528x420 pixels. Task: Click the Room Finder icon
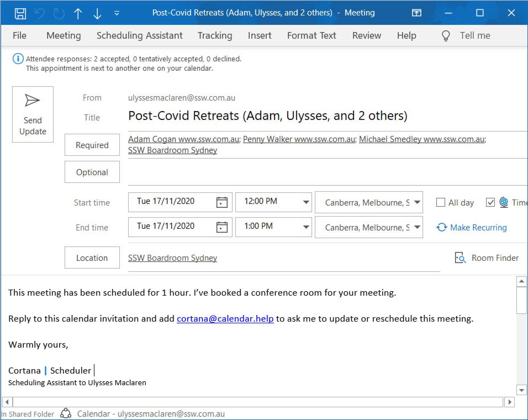coord(460,258)
